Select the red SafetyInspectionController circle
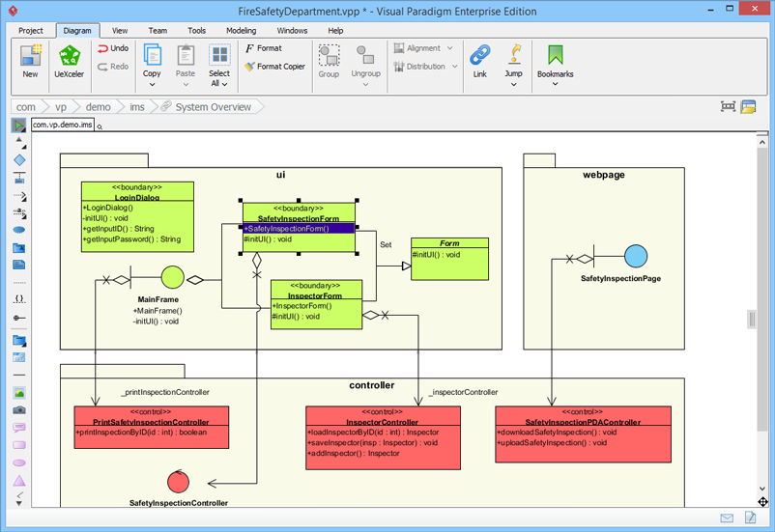775x532 pixels. pyautogui.click(x=178, y=480)
